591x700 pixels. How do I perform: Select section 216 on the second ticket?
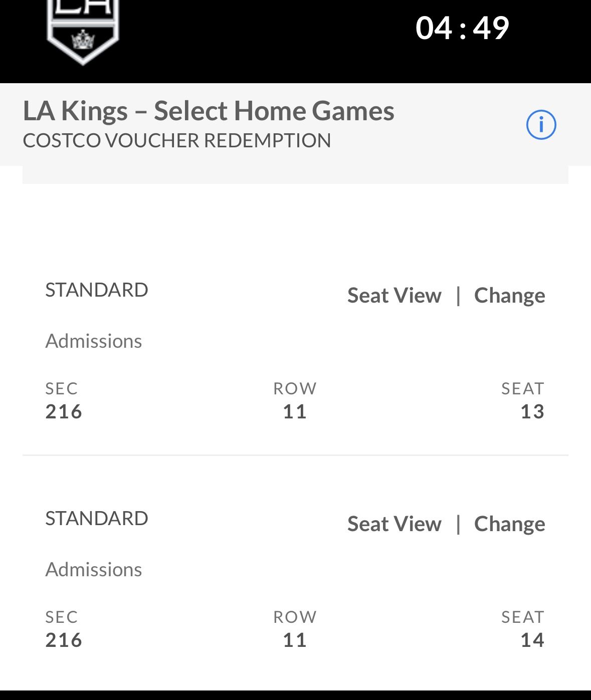click(64, 640)
